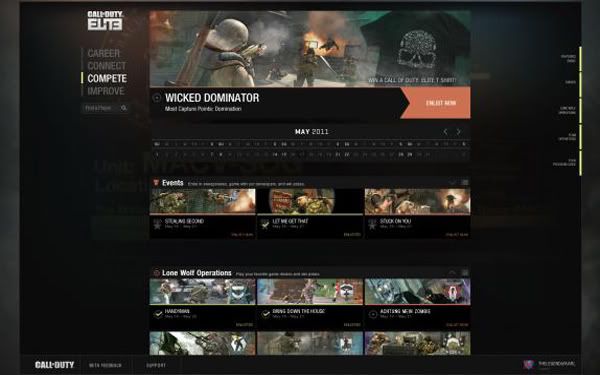Image resolution: width=600 pixels, height=375 pixels.
Task: Click the checkmark badge beside Let Me Get That
Action: tap(265, 224)
